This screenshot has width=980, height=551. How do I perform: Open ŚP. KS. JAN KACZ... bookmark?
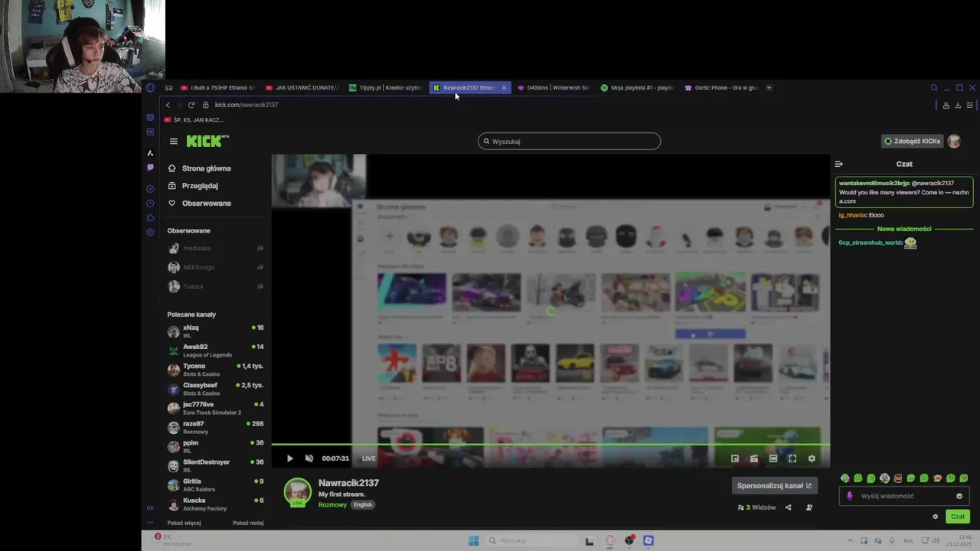click(x=194, y=120)
